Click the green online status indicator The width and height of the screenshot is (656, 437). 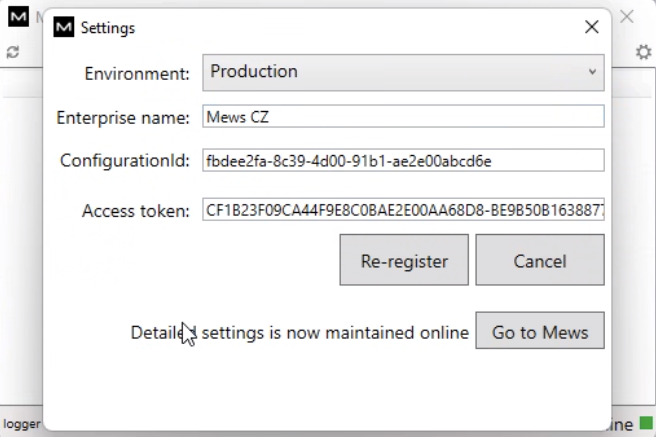pyautogui.click(x=646, y=425)
